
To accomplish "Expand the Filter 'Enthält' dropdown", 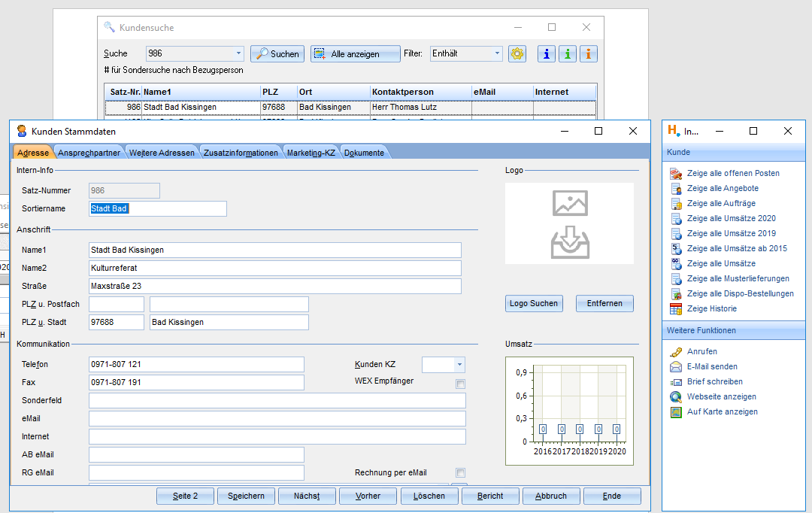I will (497, 53).
